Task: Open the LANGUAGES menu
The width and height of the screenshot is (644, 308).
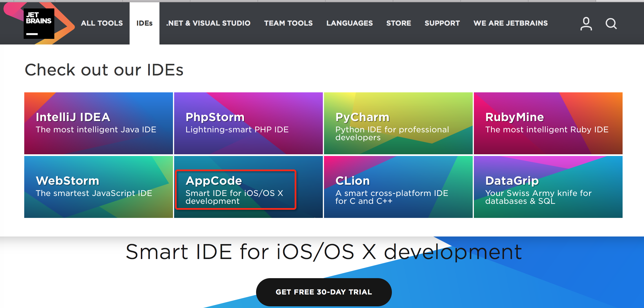Action: [349, 23]
